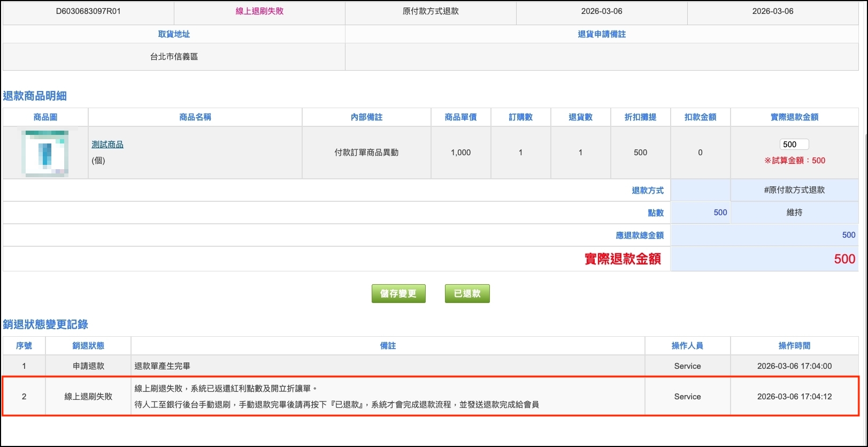The image size is (868, 447).
Task: Select refund number D6030683097R01
Action: (x=88, y=11)
